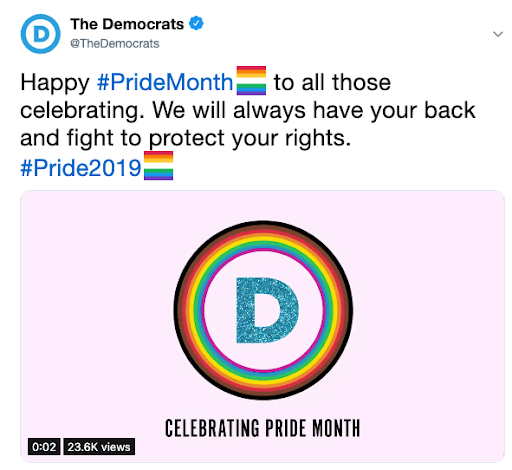Click rainbow flag emoji after #PrideMonth
512x470 pixels.
(251, 80)
